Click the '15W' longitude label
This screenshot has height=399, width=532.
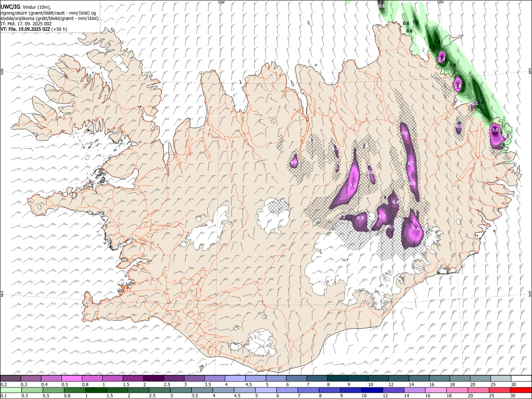(x=440, y=2)
